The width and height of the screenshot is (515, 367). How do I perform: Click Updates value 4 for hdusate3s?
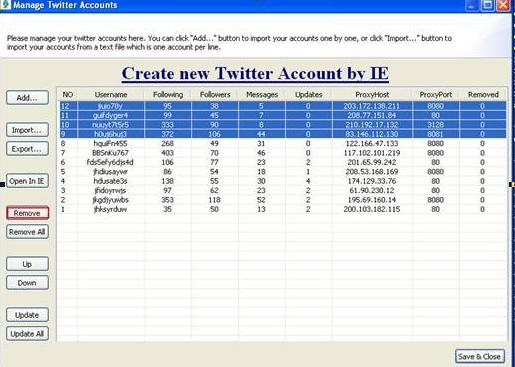pos(308,181)
